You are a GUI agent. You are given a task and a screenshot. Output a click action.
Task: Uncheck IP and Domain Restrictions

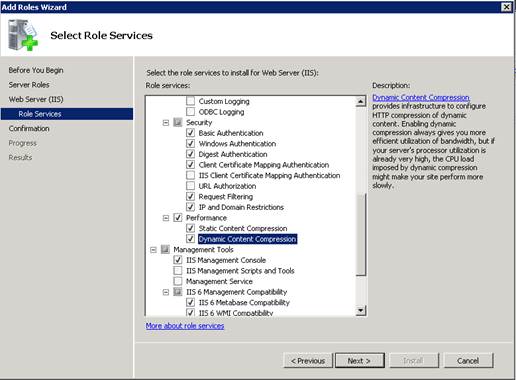coord(190,207)
